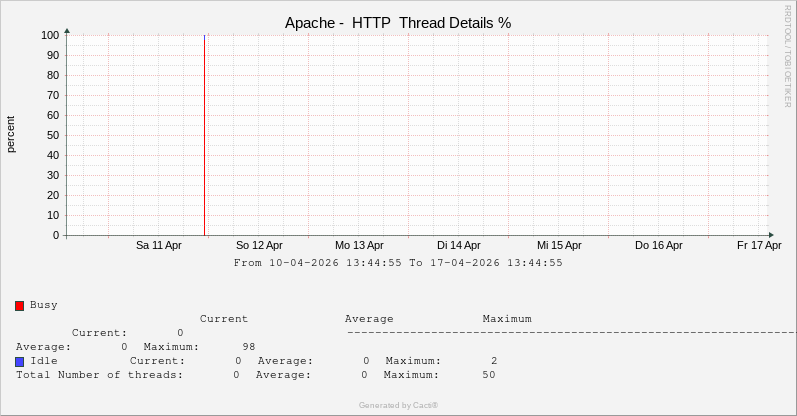
Task: Click the From/To time range text
Action: (x=398, y=263)
